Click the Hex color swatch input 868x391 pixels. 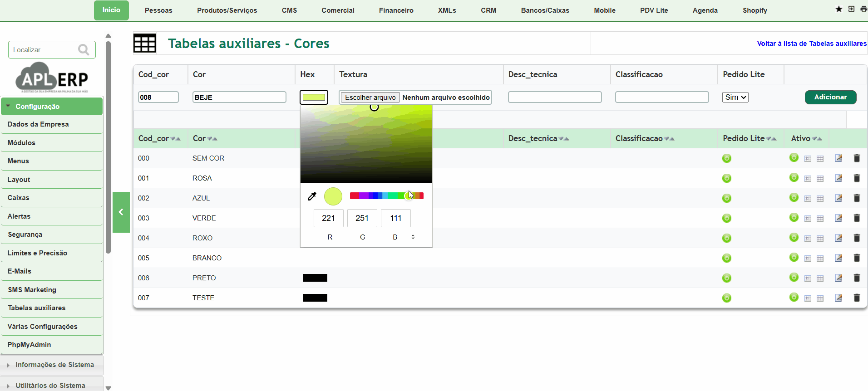[x=314, y=97]
